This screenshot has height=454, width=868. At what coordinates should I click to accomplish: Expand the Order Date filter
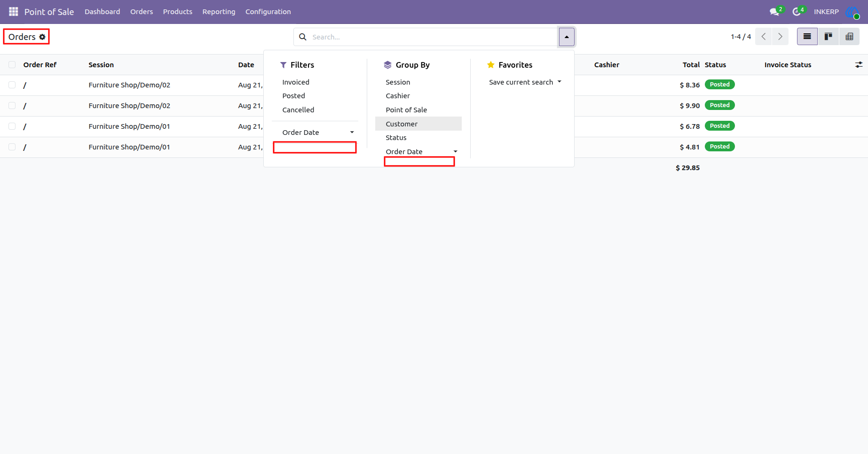click(x=315, y=133)
